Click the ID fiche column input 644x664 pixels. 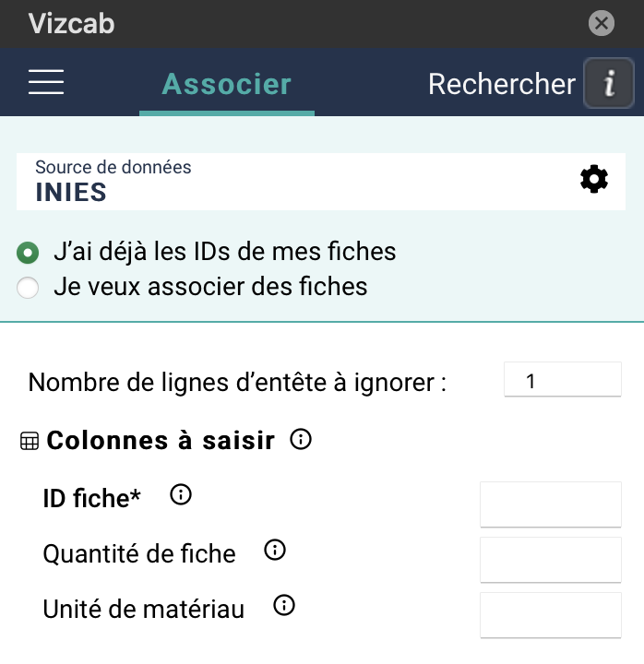click(x=551, y=504)
